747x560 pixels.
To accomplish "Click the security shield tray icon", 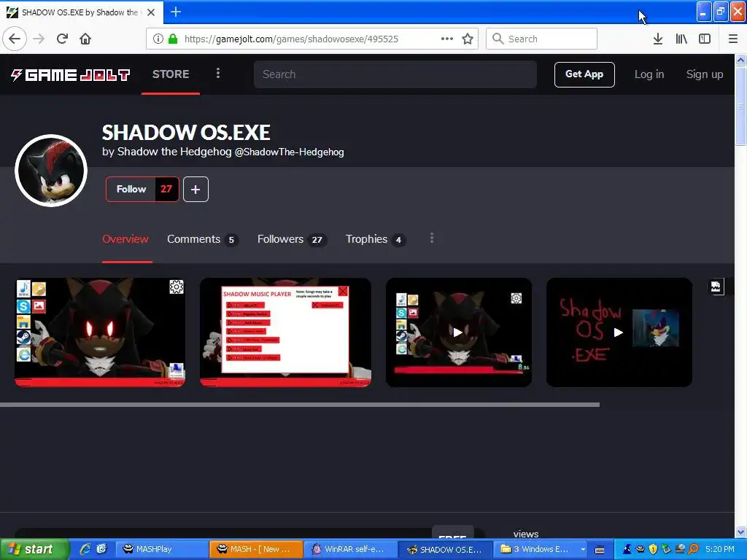I will pos(653,549).
